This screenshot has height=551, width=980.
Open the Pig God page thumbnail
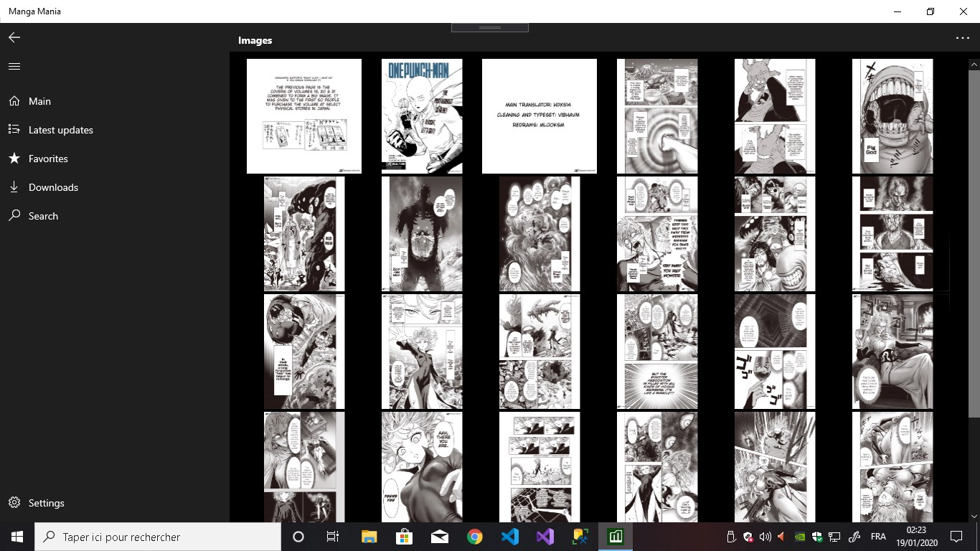coord(892,116)
